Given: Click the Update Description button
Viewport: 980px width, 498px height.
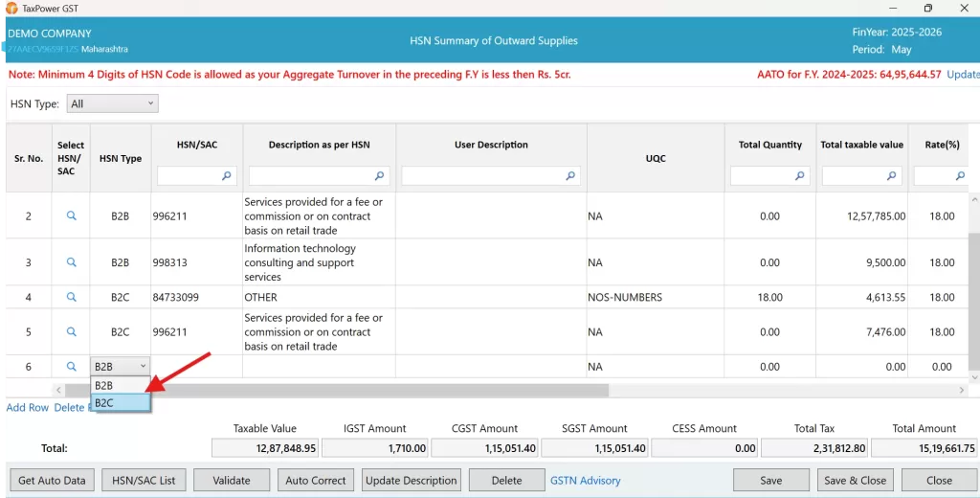Looking at the screenshot, I should (x=412, y=481).
